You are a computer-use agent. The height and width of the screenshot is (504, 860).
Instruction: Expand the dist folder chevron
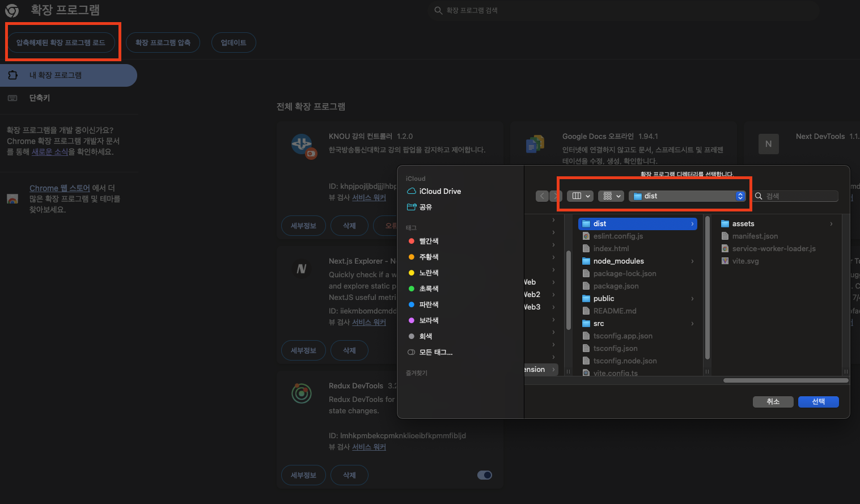692,224
